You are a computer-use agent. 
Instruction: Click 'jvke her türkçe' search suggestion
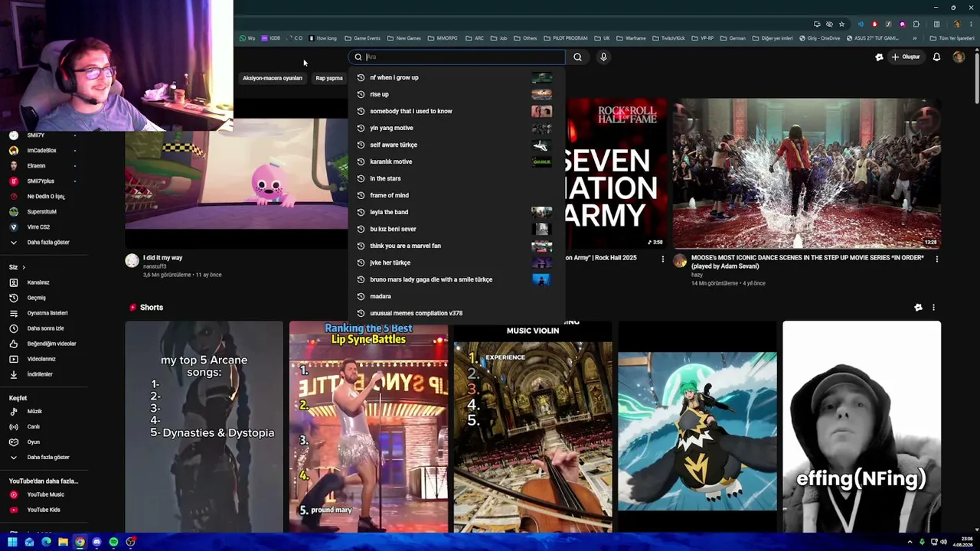456,262
